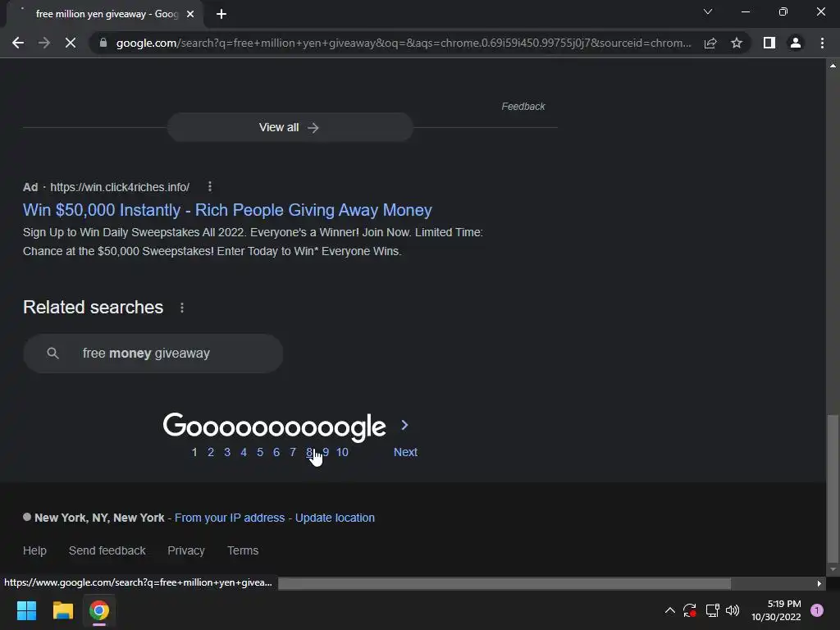This screenshot has height=630, width=840.
Task: Go to results page 4
Action: click(243, 452)
